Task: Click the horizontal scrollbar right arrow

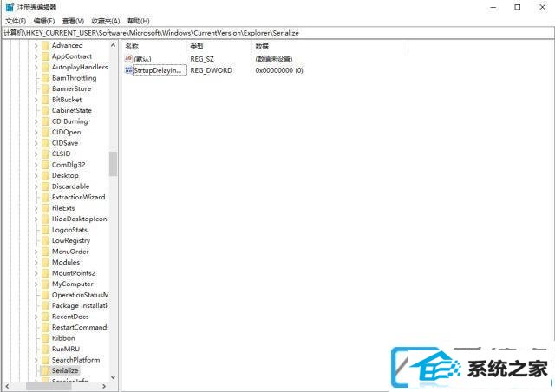Action: point(104,386)
